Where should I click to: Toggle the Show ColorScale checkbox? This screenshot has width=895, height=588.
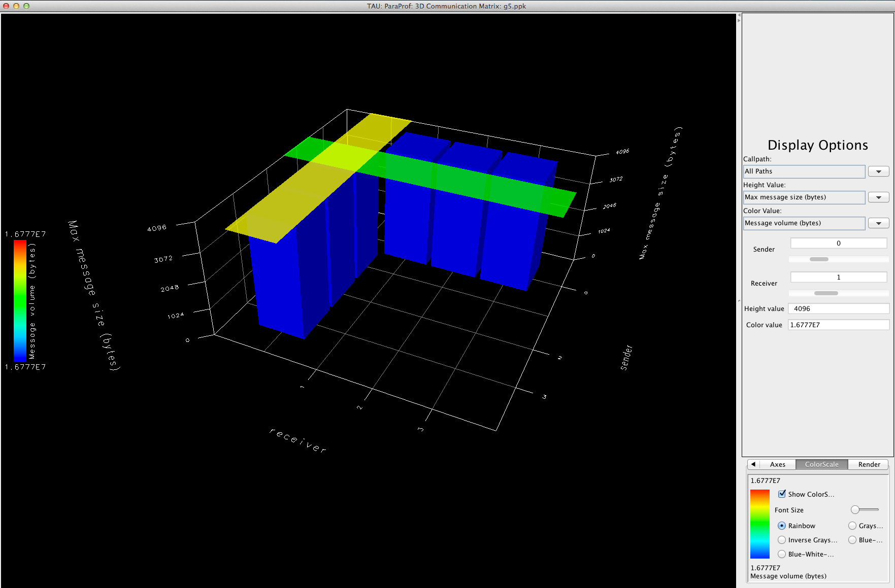point(782,494)
